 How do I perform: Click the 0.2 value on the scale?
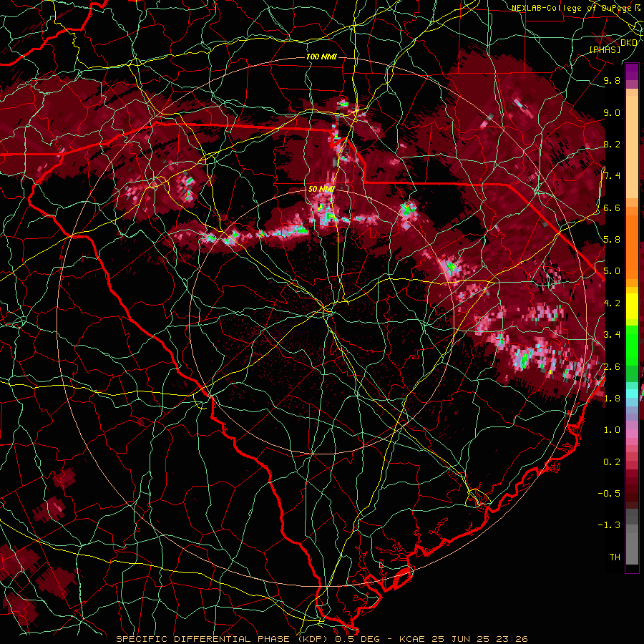[612, 462]
